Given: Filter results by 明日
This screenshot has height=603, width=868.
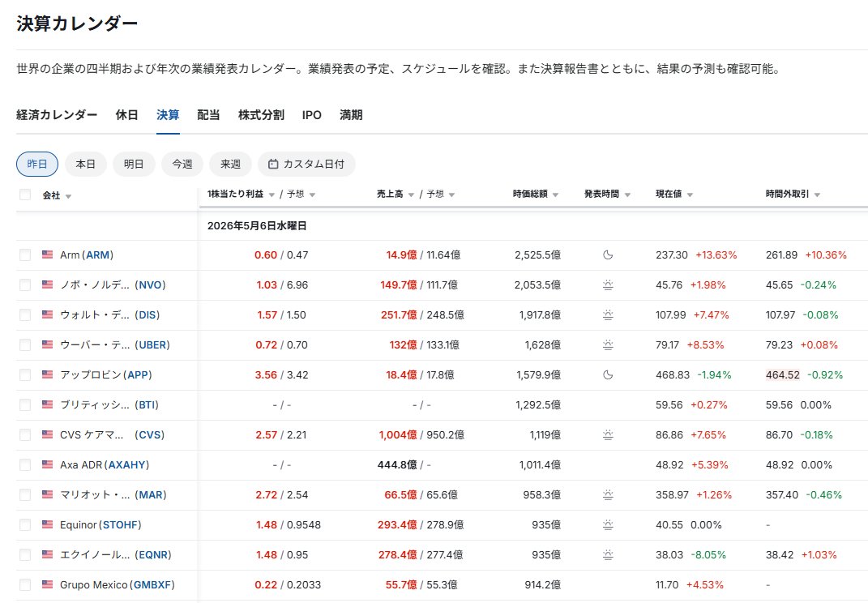Looking at the screenshot, I should (x=134, y=164).
